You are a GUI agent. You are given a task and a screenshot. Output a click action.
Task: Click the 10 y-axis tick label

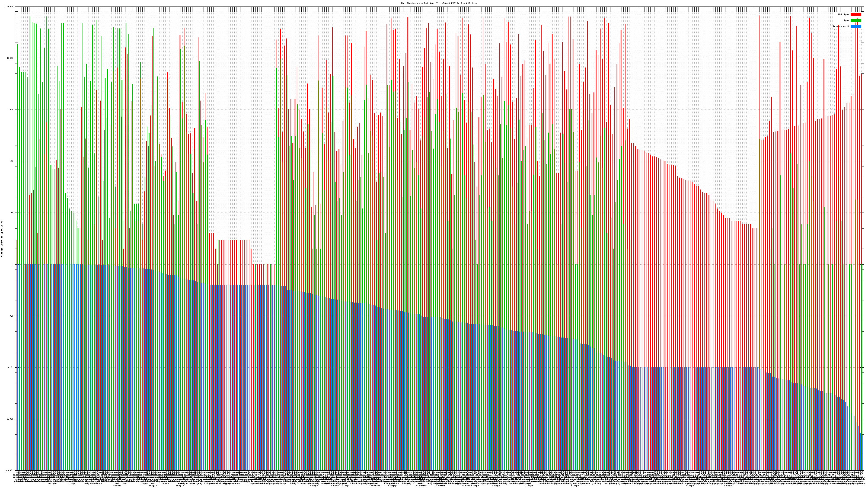click(x=12, y=213)
